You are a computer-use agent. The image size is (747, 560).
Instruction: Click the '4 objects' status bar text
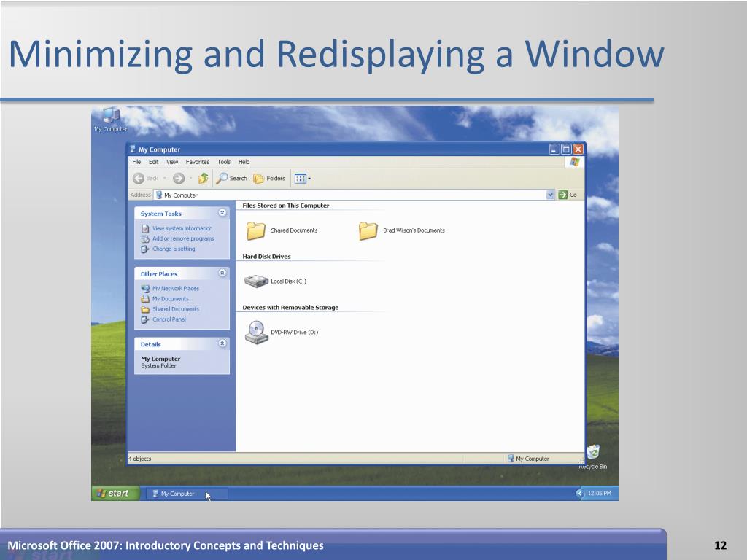click(139, 459)
